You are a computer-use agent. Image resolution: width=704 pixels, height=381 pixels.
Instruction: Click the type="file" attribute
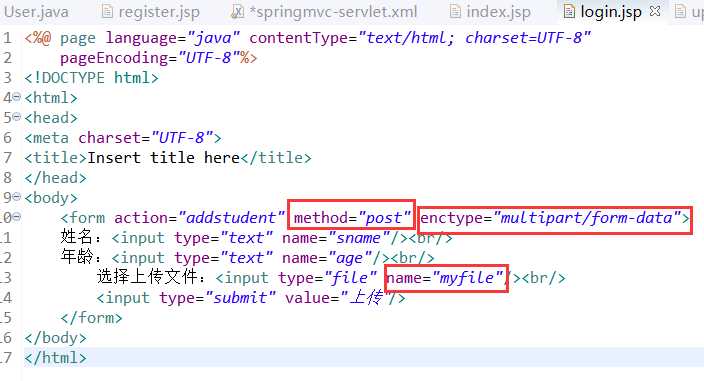[327, 278]
